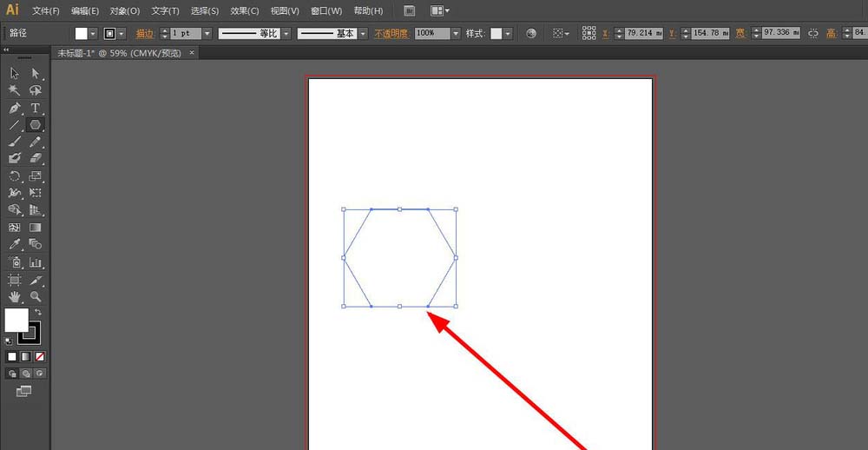
Task: Select the Scale tool
Action: tap(36, 176)
